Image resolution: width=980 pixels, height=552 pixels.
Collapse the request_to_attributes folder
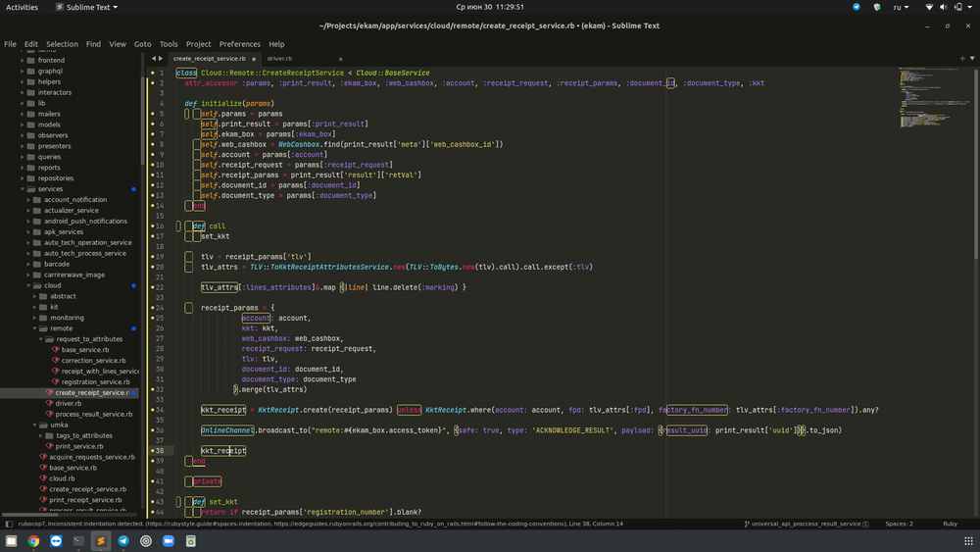click(89, 339)
